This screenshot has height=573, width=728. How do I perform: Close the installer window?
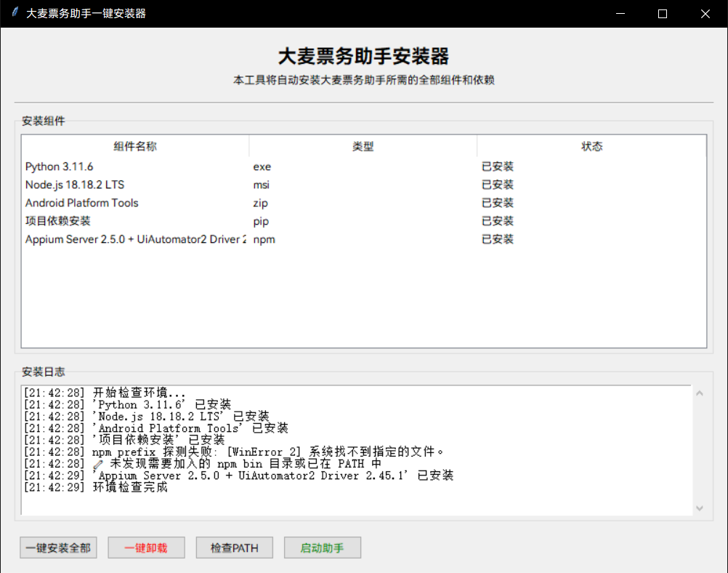[x=705, y=14]
